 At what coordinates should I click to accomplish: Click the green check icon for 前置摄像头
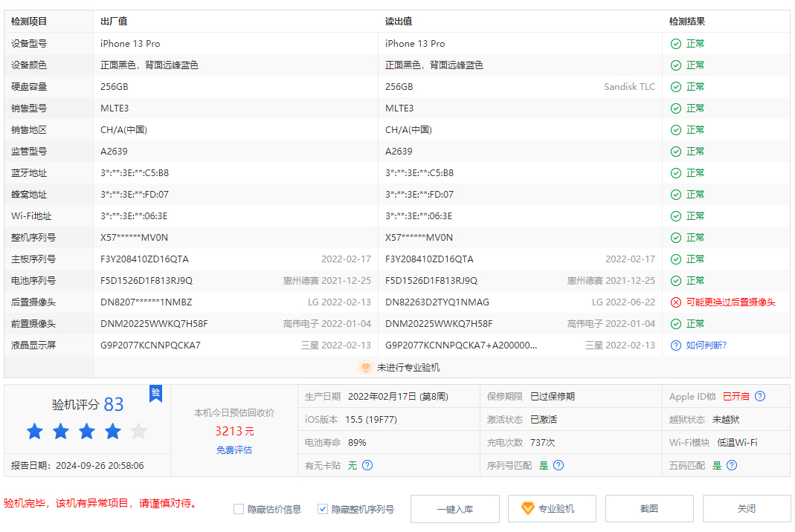point(676,324)
